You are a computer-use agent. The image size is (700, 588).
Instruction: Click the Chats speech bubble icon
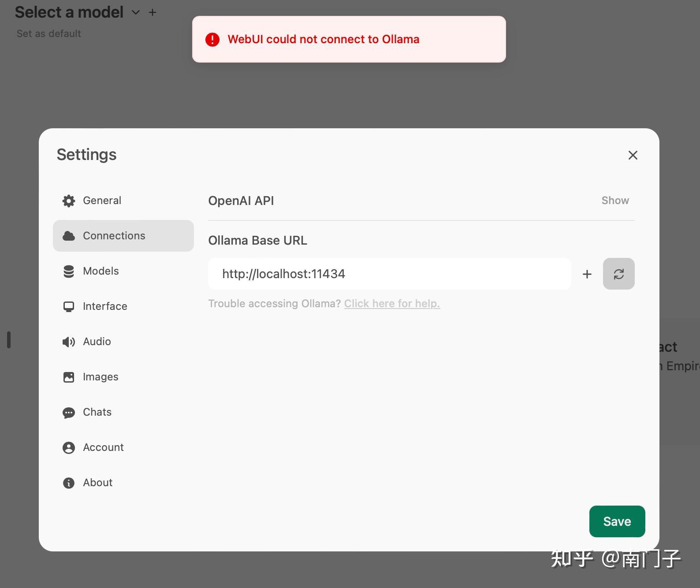click(69, 413)
